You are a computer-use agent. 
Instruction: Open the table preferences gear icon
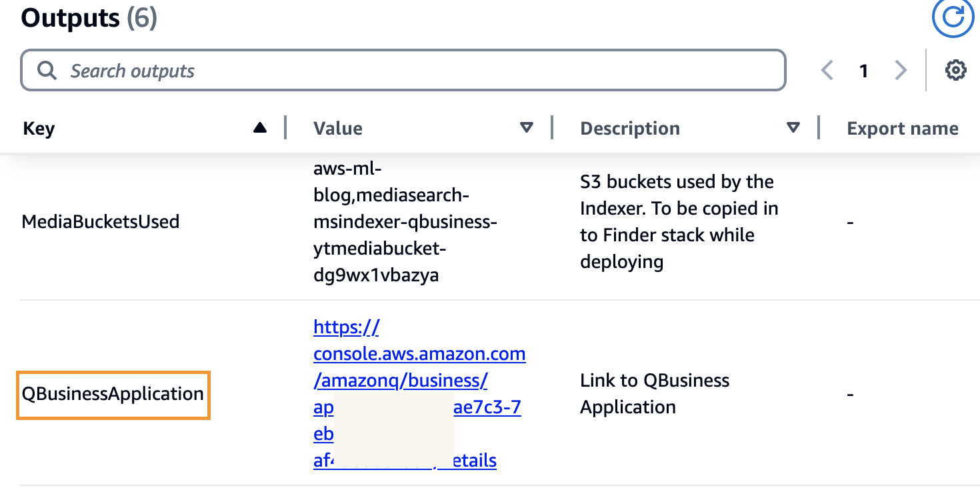(x=955, y=70)
